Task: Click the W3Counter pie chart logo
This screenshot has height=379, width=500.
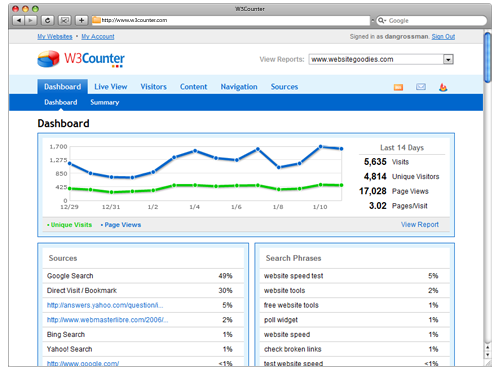Action: pos(48,59)
